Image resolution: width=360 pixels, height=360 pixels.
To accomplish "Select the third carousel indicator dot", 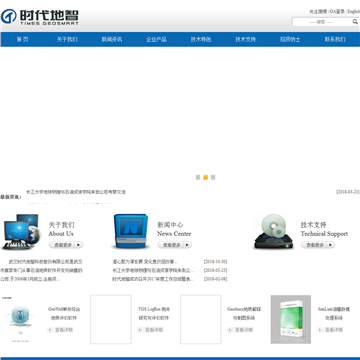I will click(x=213, y=177).
